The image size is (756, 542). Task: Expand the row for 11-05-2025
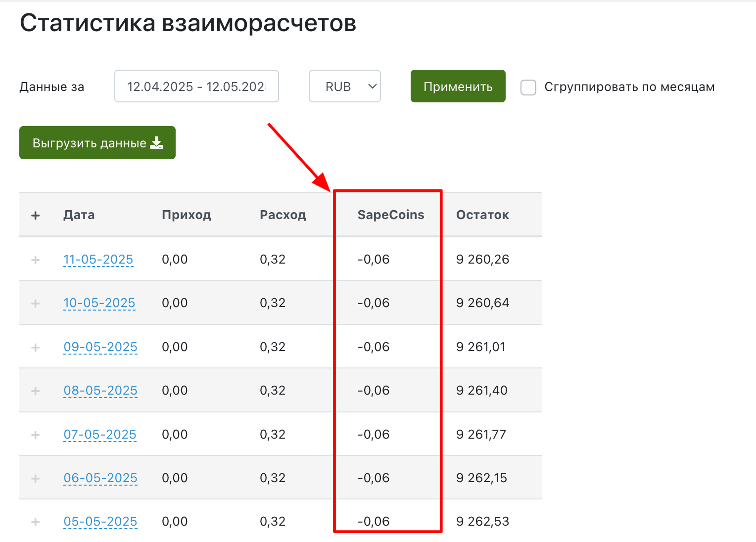pos(36,259)
